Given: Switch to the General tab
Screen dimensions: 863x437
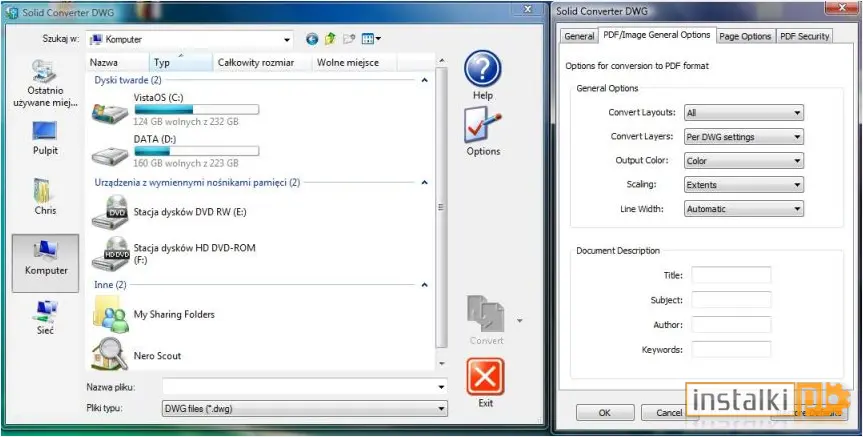Looking at the screenshot, I should 579,36.
